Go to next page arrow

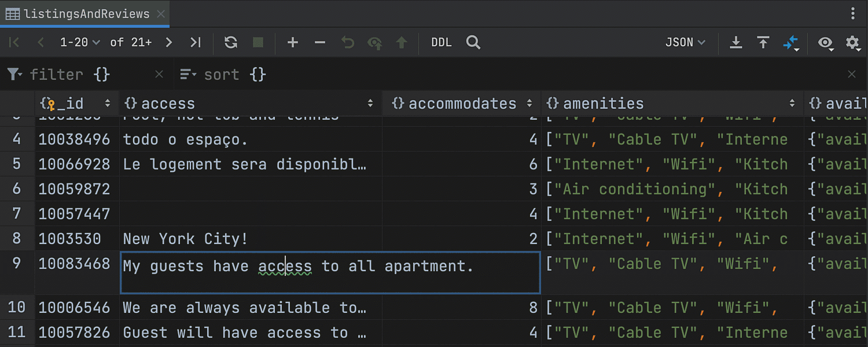click(x=168, y=42)
